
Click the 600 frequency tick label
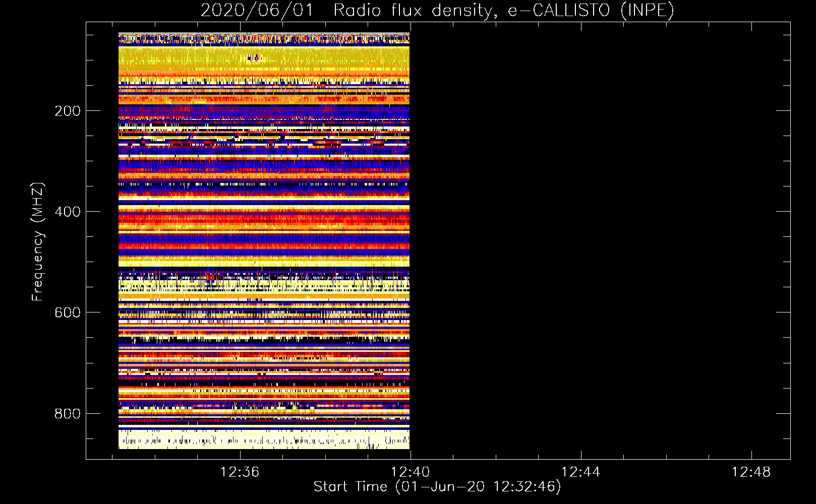pyautogui.click(x=68, y=312)
